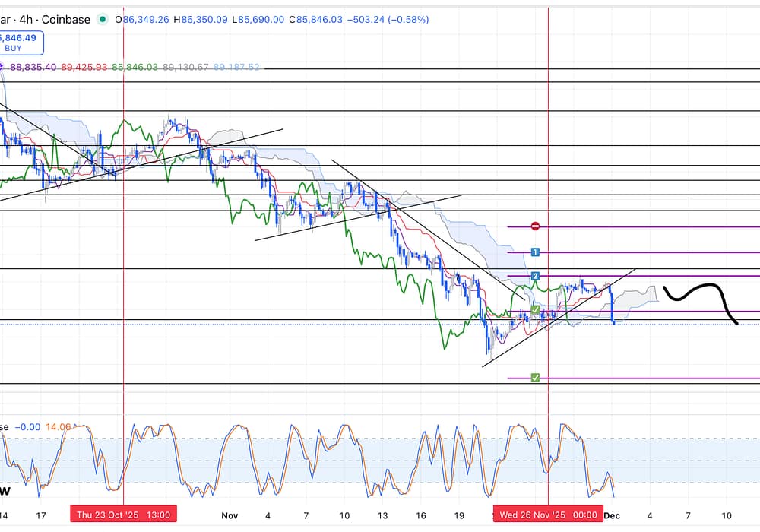Click the Dec label on time axis
Screen dimensions: 760x532
pos(612,515)
